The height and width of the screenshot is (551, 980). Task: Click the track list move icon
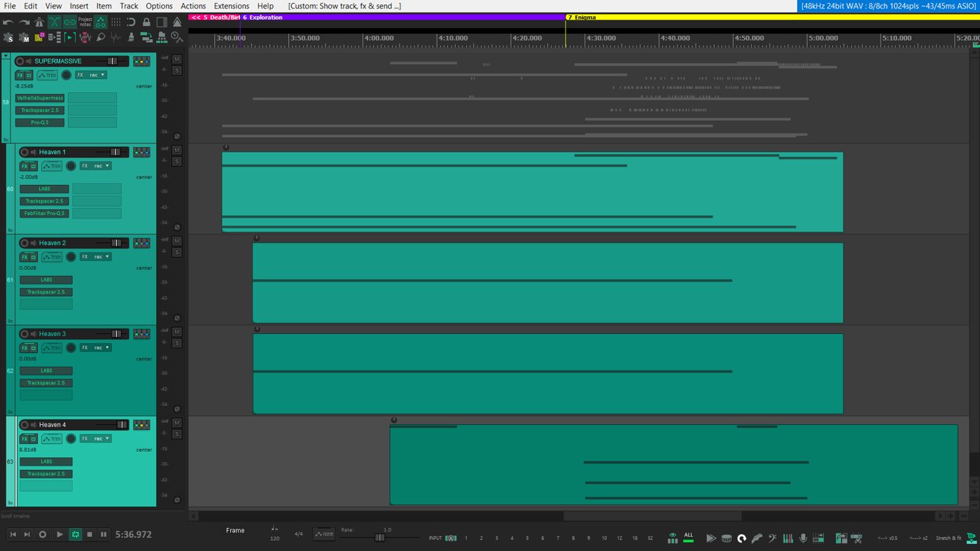[55, 38]
